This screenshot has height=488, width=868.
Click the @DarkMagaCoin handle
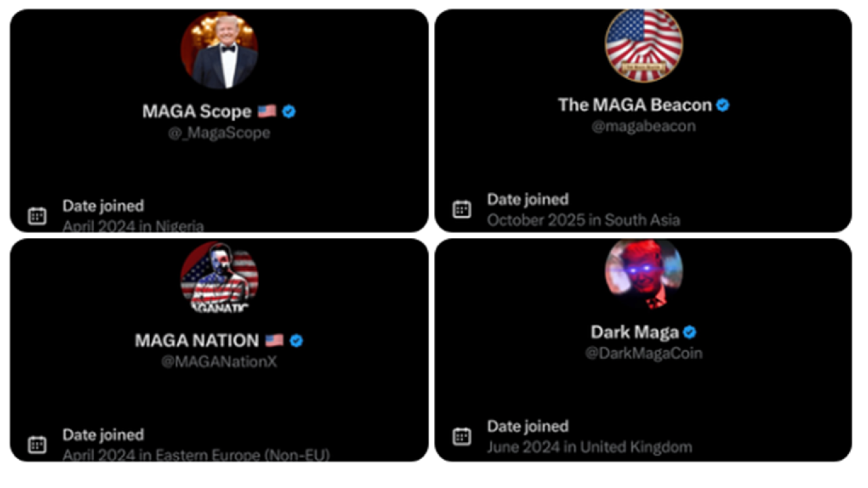click(644, 354)
